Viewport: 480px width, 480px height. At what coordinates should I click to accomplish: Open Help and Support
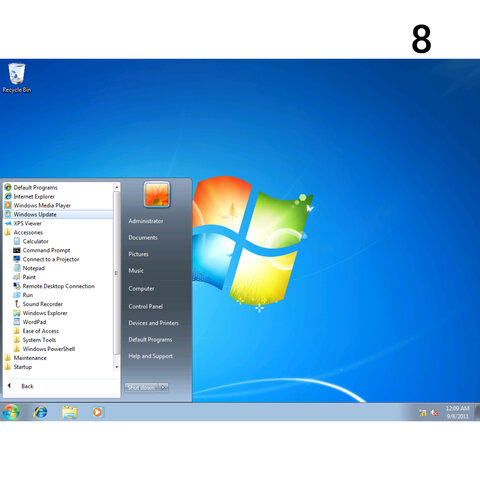pyautogui.click(x=151, y=356)
